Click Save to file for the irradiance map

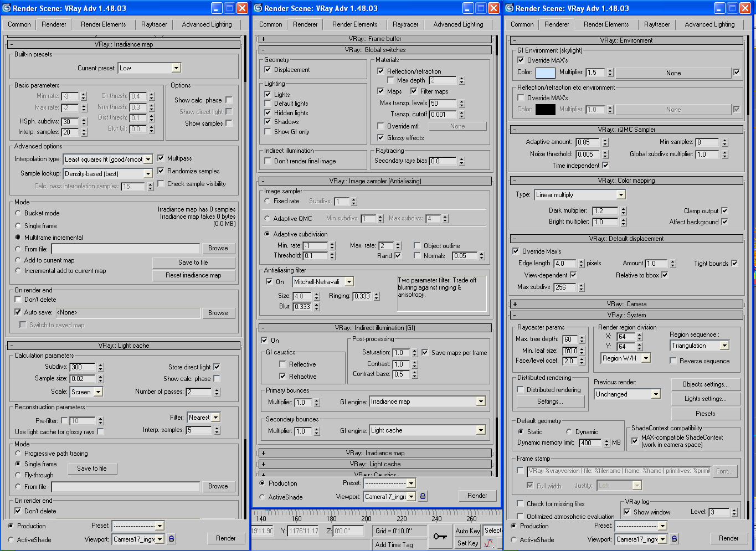click(193, 262)
